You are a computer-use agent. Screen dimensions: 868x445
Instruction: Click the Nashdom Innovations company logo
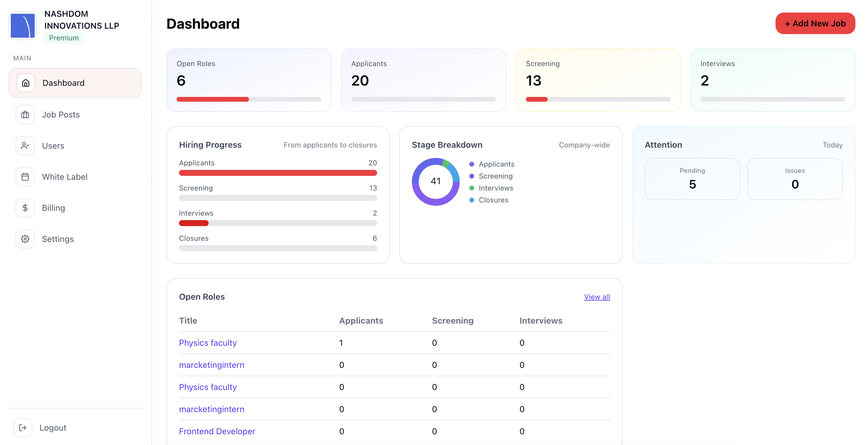tap(23, 26)
